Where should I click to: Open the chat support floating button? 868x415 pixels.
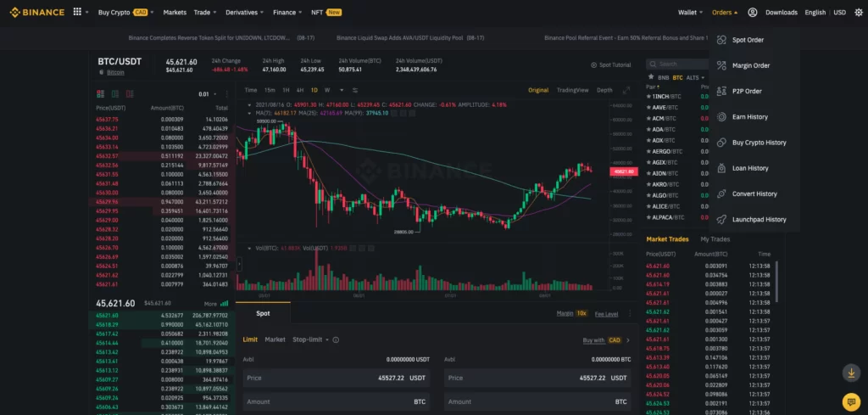[x=851, y=401]
